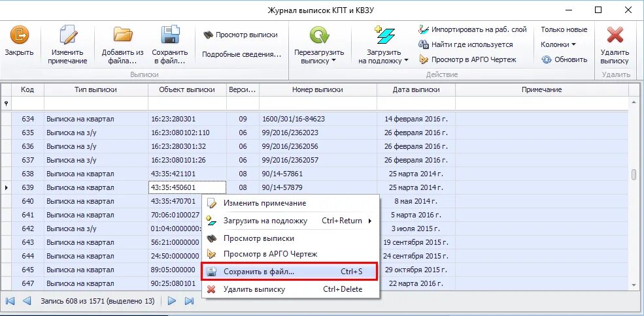Select cell 90/14-57861 in row 638
The width and height of the screenshot is (644, 316).
tap(318, 174)
